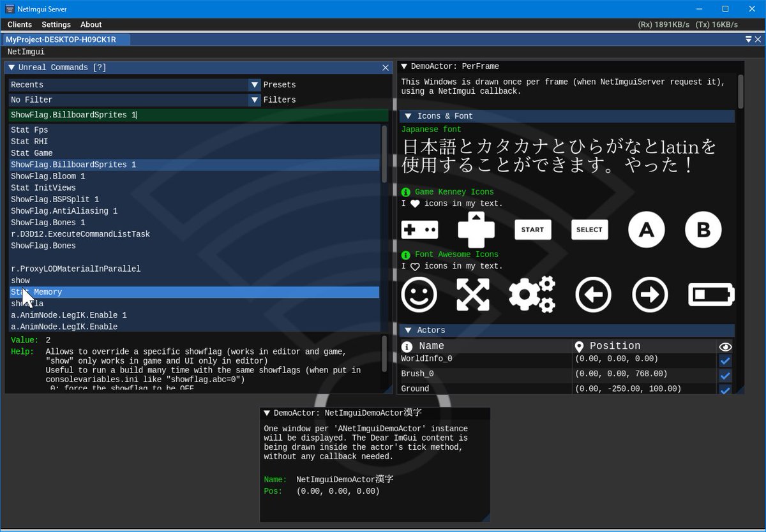Image resolution: width=766 pixels, height=532 pixels.
Task: Select r.D3D12.ExecuteCommandListTask command
Action: pos(195,234)
